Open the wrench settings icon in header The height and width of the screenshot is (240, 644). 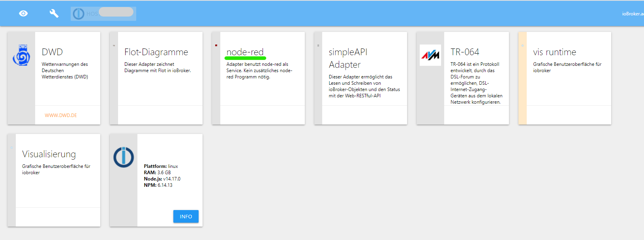click(54, 13)
